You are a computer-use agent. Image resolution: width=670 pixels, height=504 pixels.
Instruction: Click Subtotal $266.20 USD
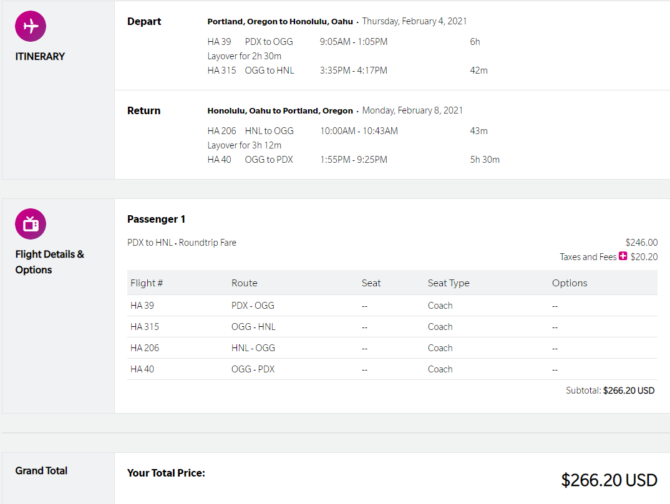pos(610,390)
